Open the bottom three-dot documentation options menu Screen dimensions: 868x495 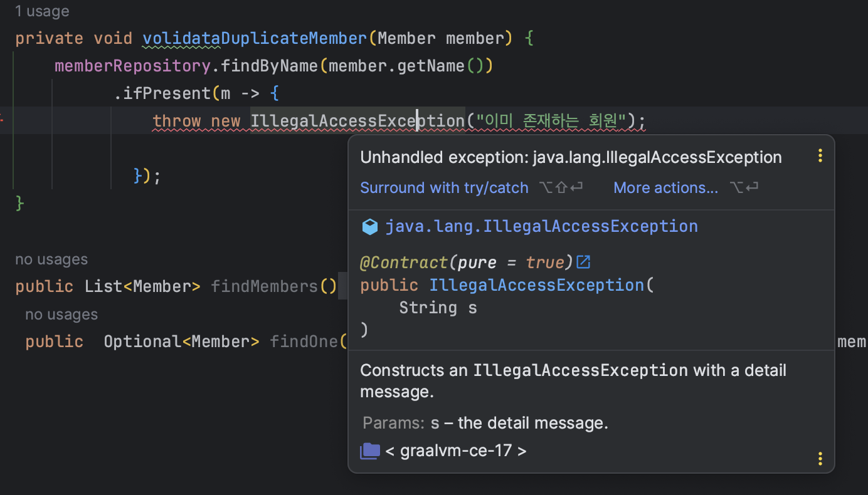click(x=820, y=459)
